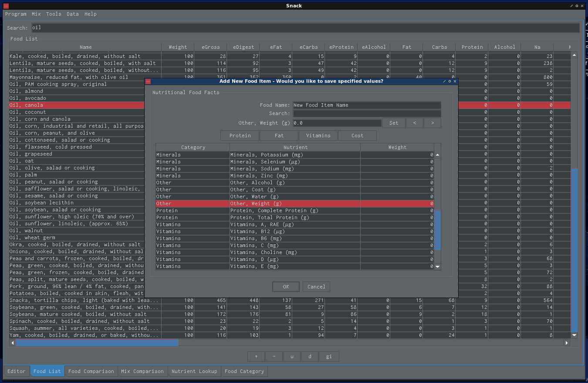The image size is (588, 383).
Task: Click the Fat filter button
Action: coord(279,136)
